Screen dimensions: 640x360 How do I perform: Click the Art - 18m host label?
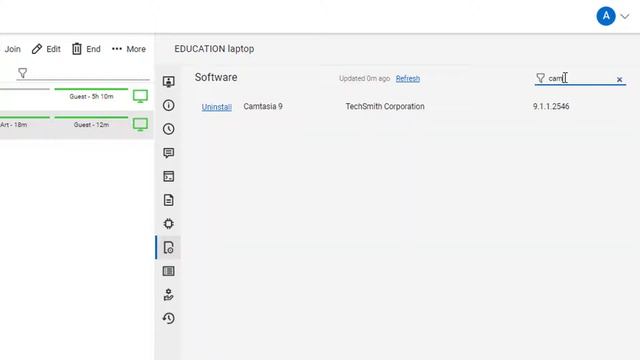point(13,124)
